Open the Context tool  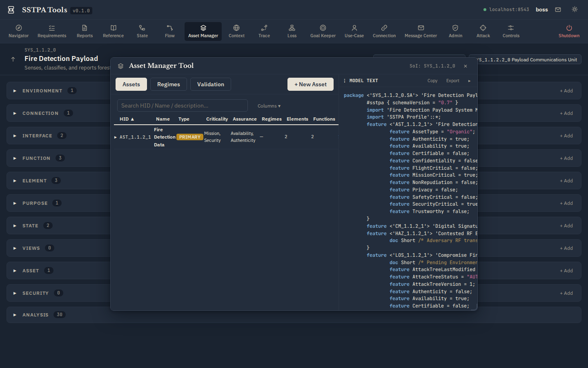pos(236,31)
